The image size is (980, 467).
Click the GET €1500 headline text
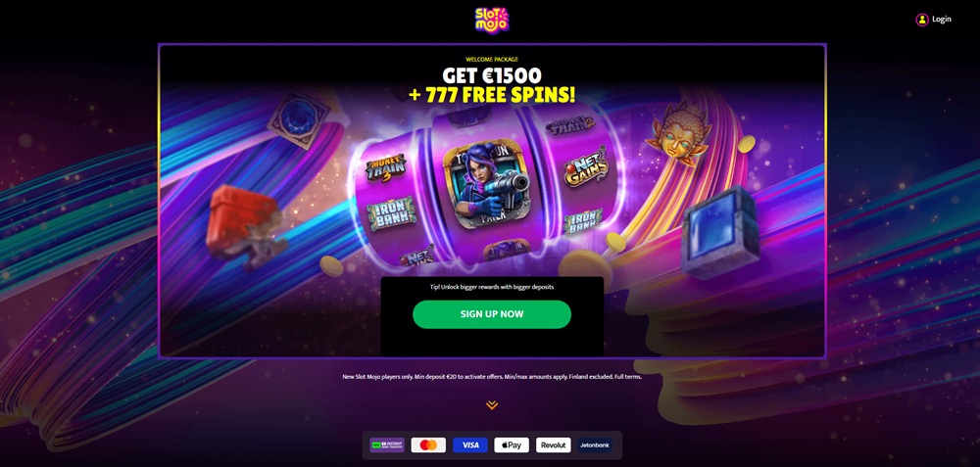(x=492, y=76)
